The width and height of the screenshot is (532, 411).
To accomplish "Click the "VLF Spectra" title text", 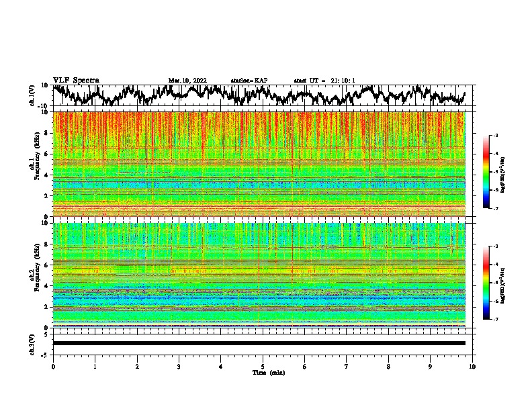I will [x=76, y=80].
